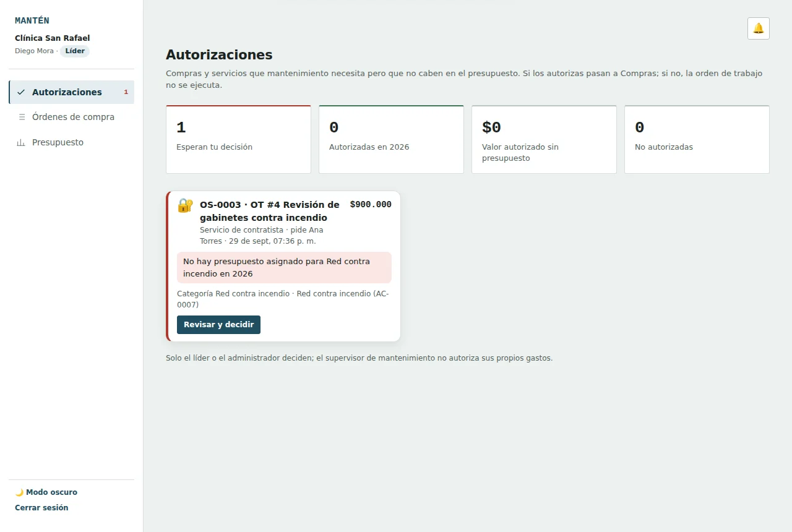Click the Líder role badge

click(75, 51)
